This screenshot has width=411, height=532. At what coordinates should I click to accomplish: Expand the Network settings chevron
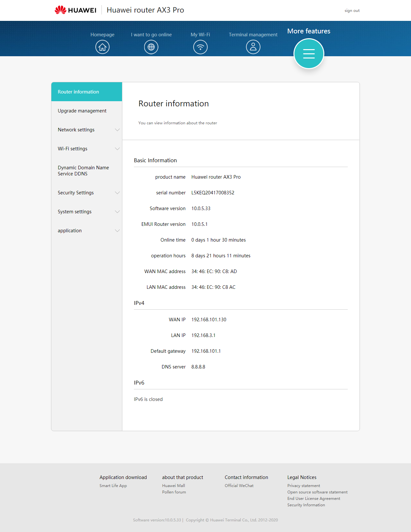pyautogui.click(x=117, y=130)
